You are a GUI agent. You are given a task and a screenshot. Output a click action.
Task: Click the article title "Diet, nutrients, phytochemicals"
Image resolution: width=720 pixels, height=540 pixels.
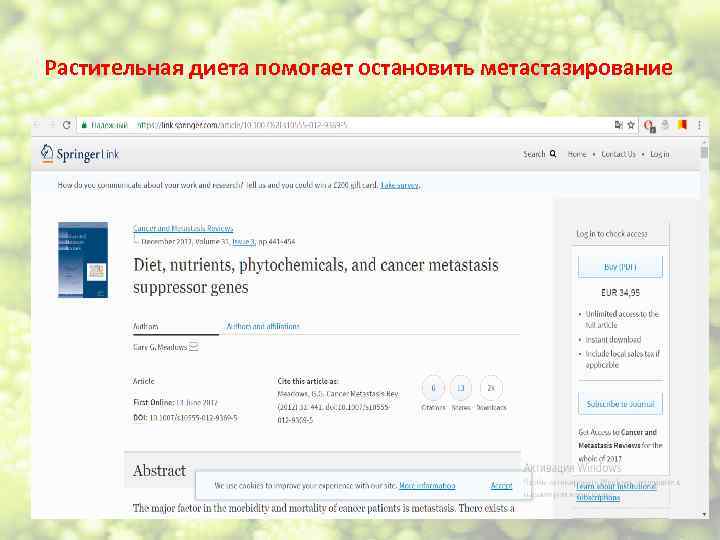pos(316,276)
